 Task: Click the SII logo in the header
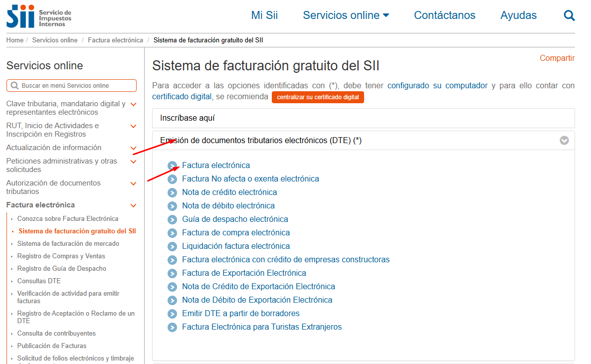click(x=39, y=16)
